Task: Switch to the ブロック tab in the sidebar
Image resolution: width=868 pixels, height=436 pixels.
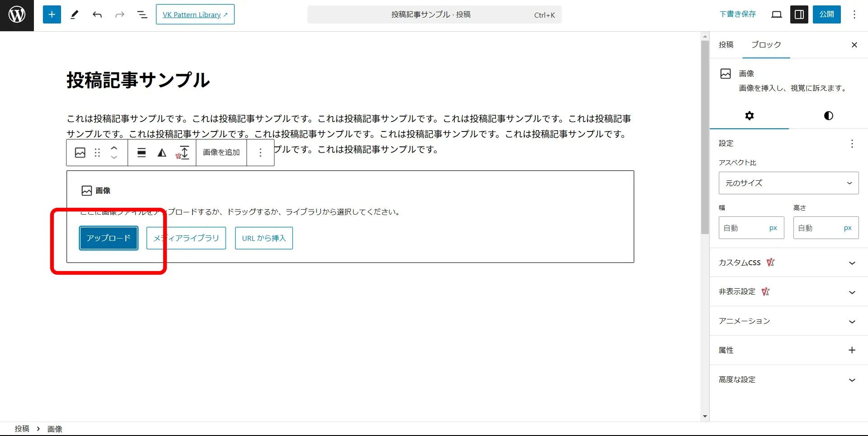Action: pyautogui.click(x=765, y=44)
